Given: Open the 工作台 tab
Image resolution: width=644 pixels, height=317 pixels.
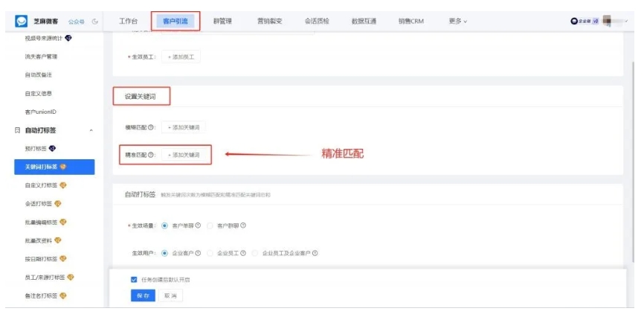Looking at the screenshot, I should [x=129, y=21].
